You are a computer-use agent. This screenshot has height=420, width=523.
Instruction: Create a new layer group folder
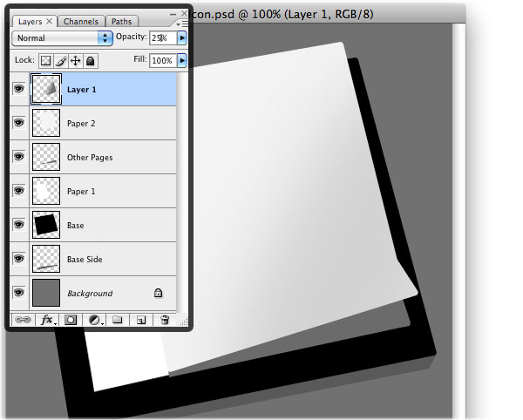(x=117, y=320)
